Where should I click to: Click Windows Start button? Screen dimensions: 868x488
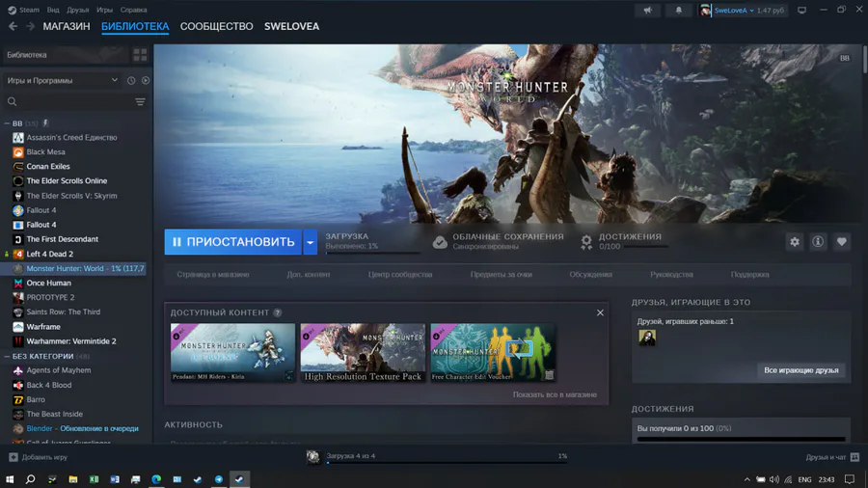(10, 479)
